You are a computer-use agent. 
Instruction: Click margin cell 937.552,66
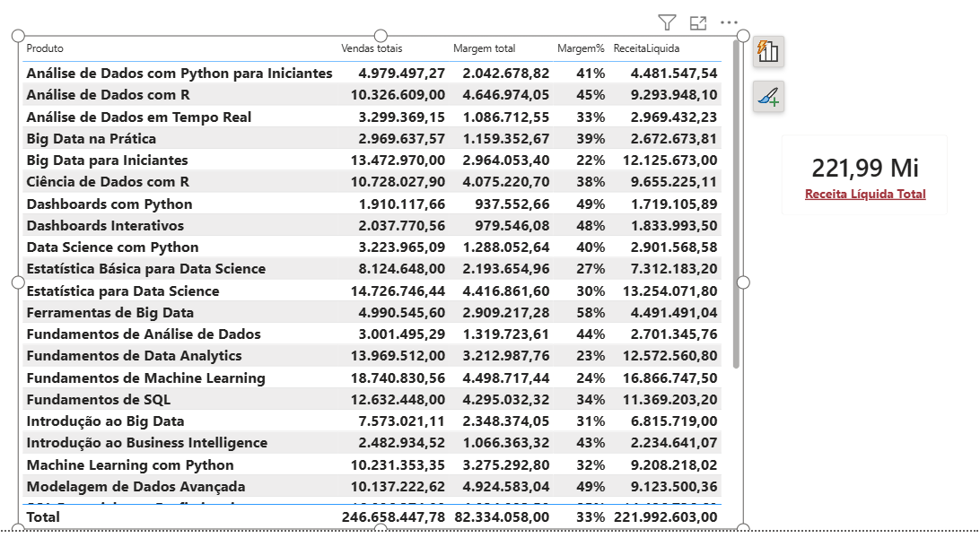tap(512, 204)
